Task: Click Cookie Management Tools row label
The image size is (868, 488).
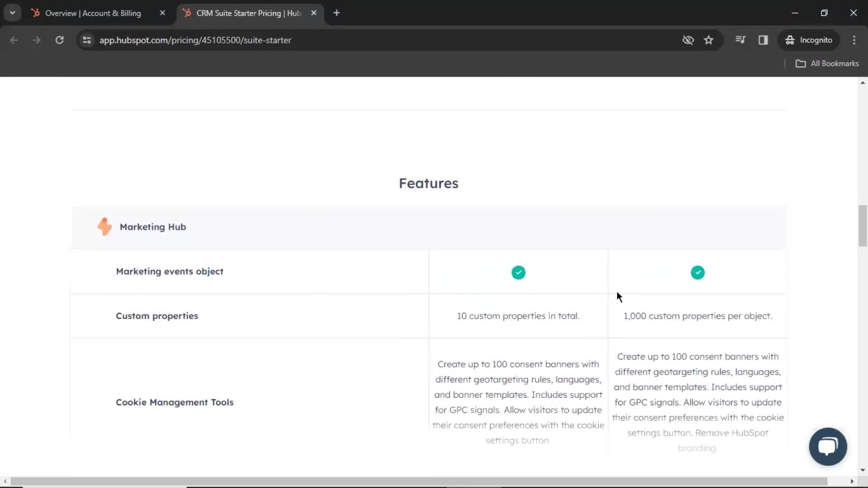Action: pos(175,402)
